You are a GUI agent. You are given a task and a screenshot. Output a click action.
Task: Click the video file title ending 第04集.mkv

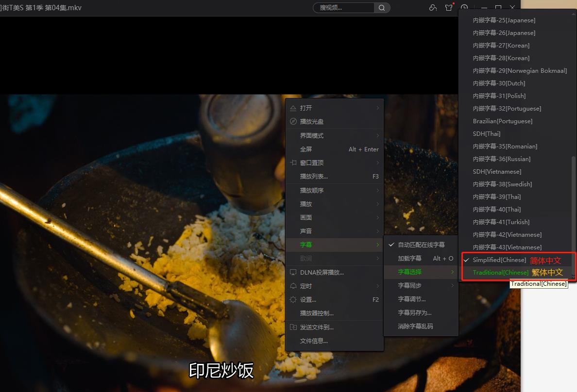point(41,8)
